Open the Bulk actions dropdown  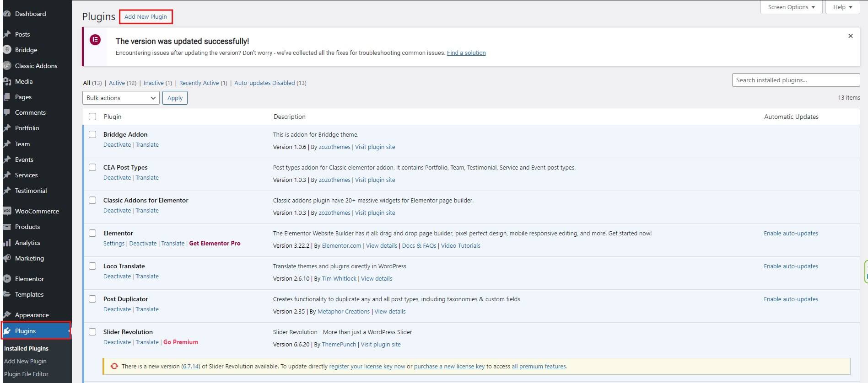tap(121, 98)
